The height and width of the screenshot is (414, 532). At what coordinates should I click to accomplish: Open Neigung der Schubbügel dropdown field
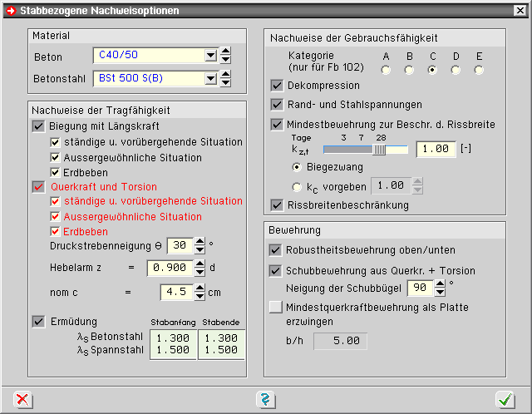tap(420, 288)
